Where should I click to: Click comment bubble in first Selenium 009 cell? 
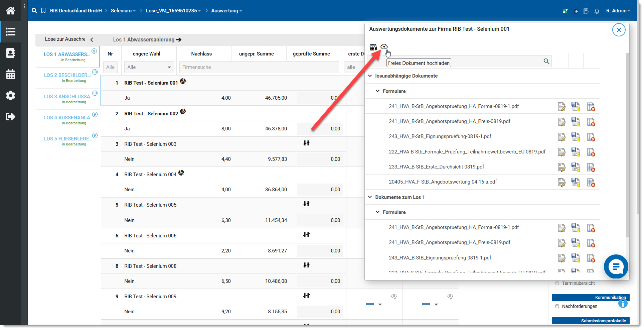pyautogui.click(x=394, y=297)
